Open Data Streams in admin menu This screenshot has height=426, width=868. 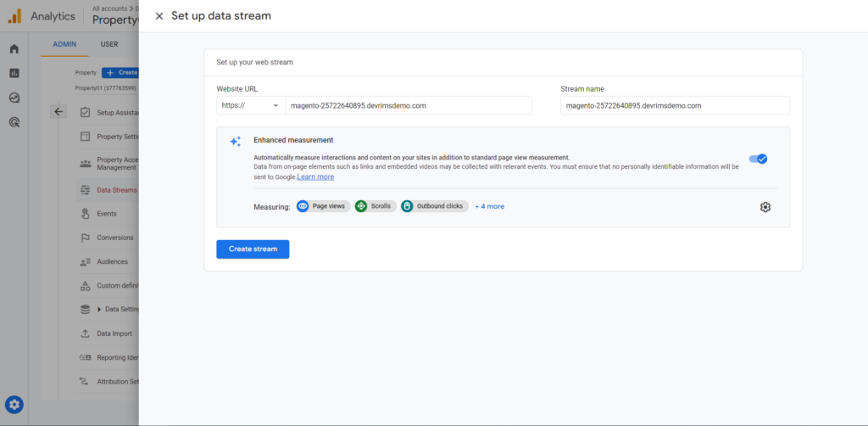click(116, 190)
